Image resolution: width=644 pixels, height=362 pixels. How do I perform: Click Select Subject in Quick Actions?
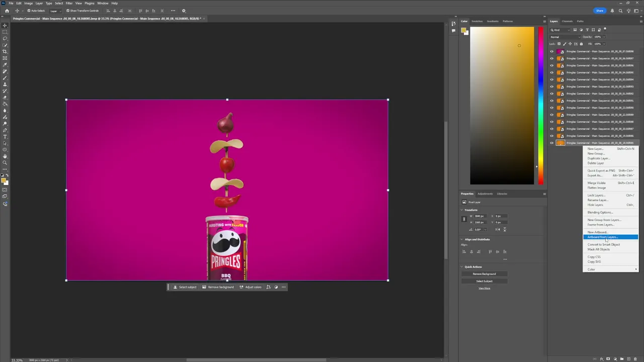point(484,281)
